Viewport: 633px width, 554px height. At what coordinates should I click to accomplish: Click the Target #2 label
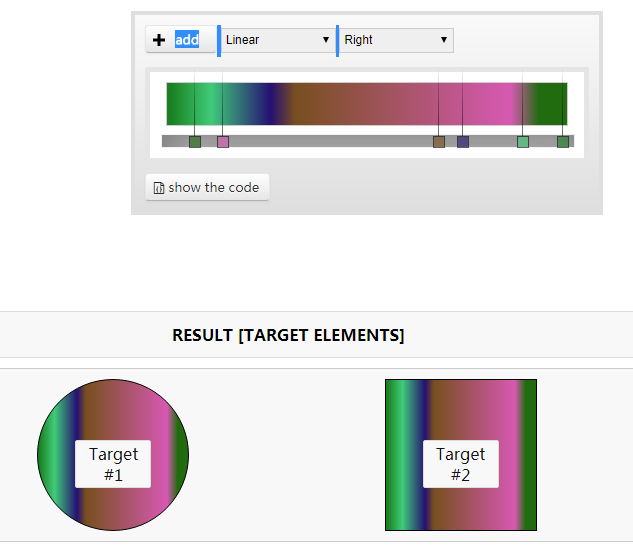(x=461, y=464)
